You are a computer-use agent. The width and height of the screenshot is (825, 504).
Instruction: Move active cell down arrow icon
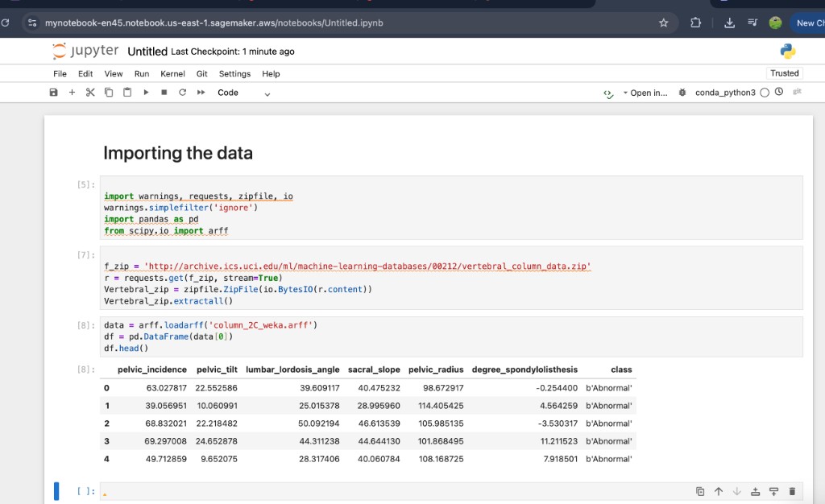pyautogui.click(x=736, y=491)
